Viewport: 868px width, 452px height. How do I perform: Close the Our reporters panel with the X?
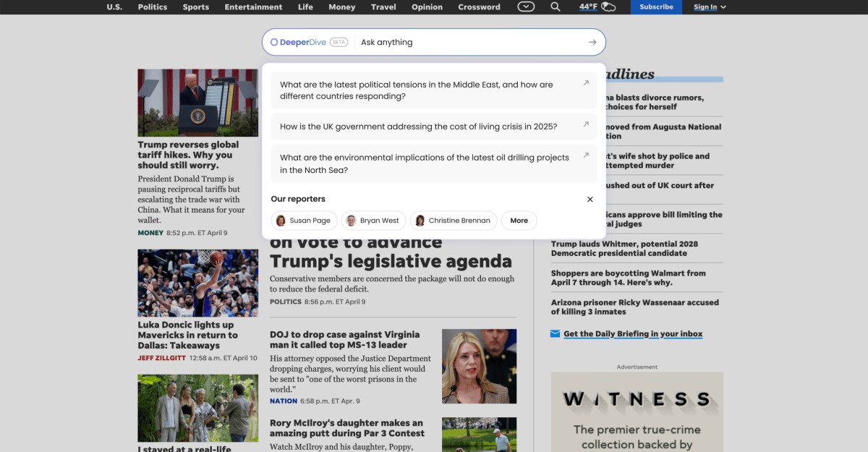[x=590, y=199]
